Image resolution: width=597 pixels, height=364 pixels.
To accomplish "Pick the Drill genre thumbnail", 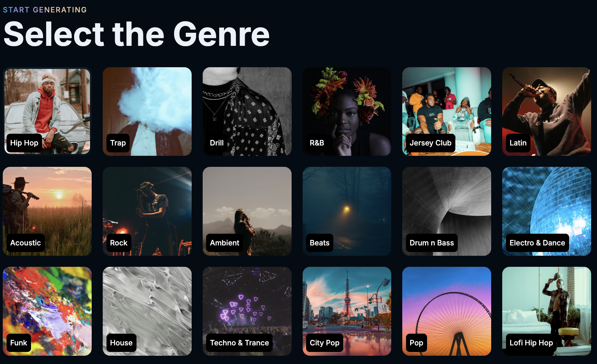I will click(x=247, y=111).
